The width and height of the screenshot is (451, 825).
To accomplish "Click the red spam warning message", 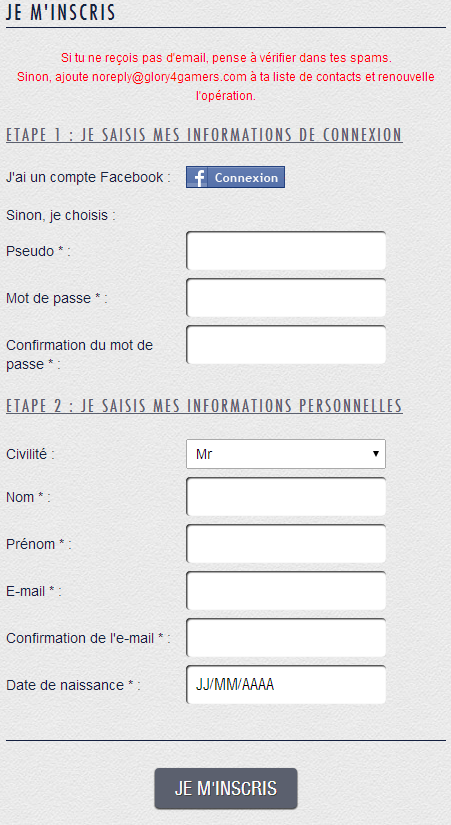I will 226,77.
